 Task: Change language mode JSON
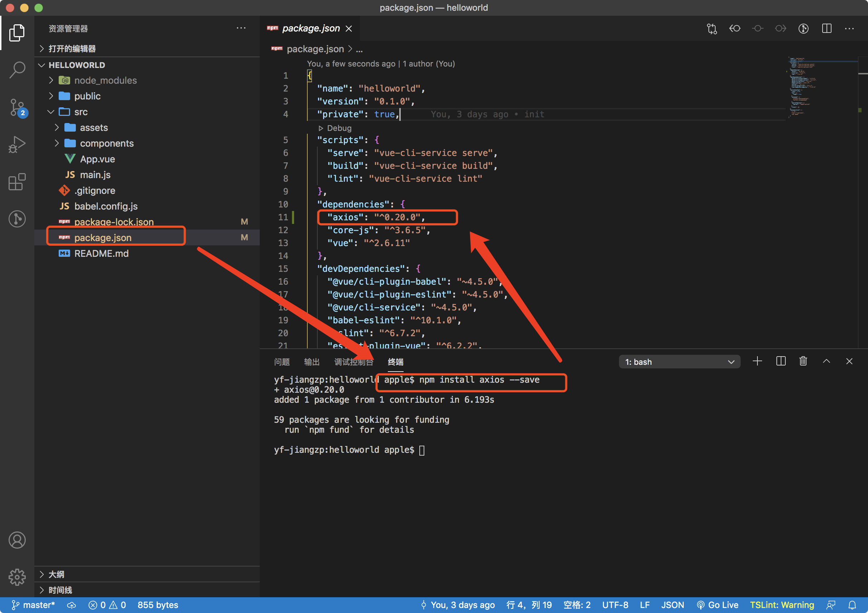coord(673,605)
